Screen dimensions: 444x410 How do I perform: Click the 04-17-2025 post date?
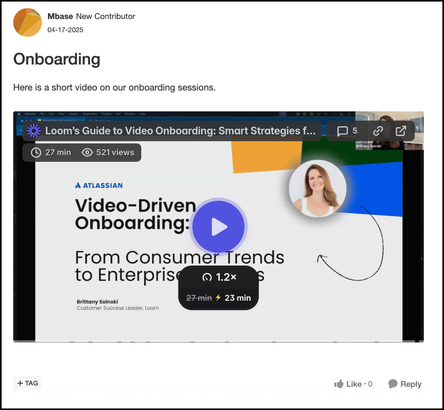[x=65, y=30]
